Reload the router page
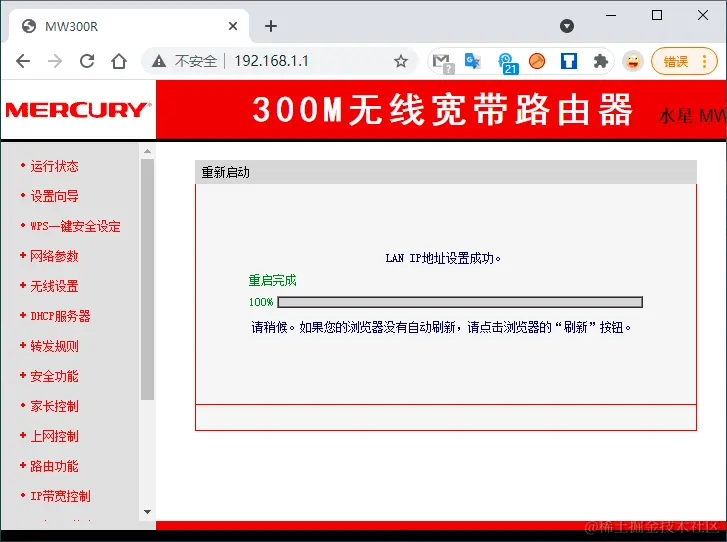This screenshot has width=727, height=542. click(x=87, y=61)
